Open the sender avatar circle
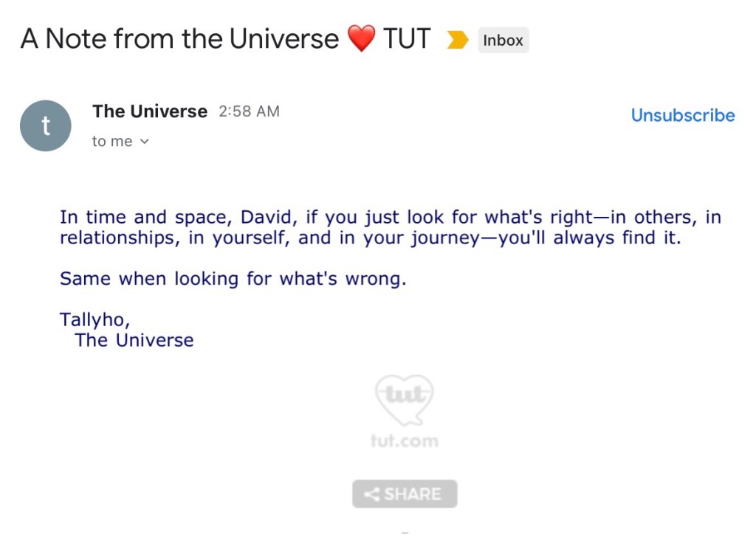Image resolution: width=756 pixels, height=557 pixels. (46, 126)
